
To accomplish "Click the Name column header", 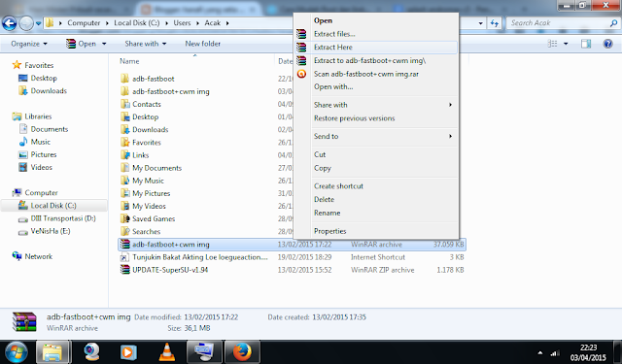I will pos(129,61).
